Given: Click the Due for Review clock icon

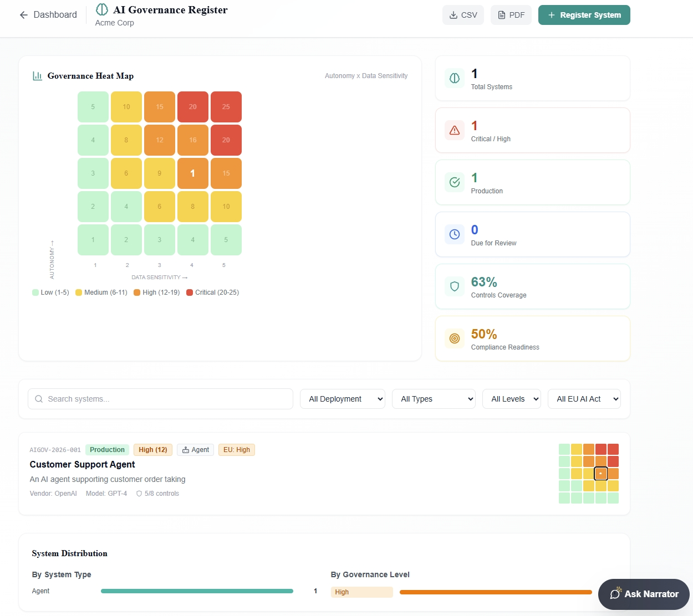Looking at the screenshot, I should pos(455,234).
